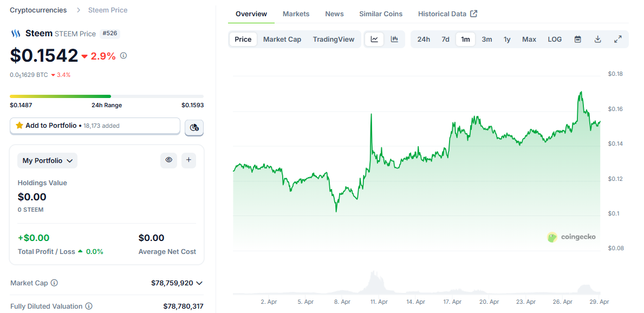Set chart range to 1y
644x313 pixels.
tap(507, 40)
